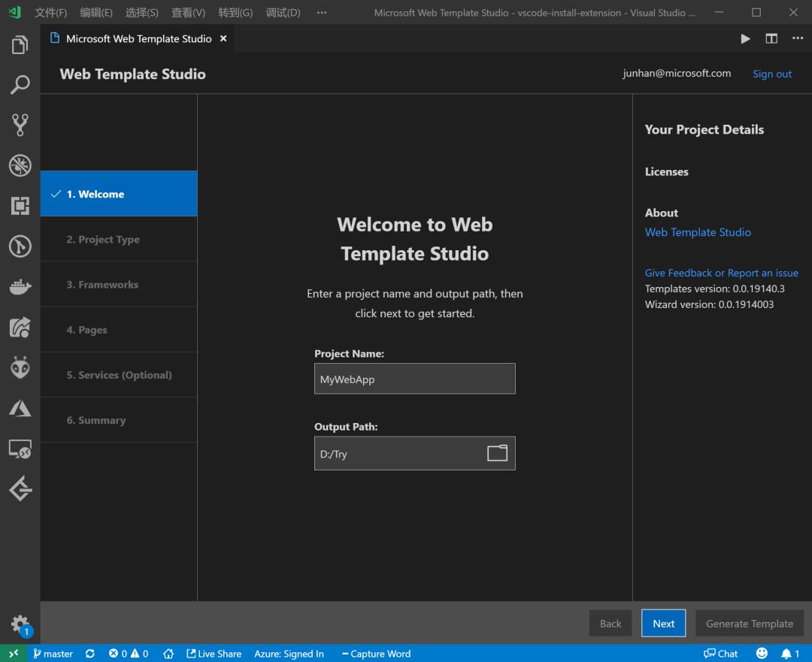Close the Microsoft Web Template Studio tab
The height and width of the screenshot is (662, 812).
[223, 38]
